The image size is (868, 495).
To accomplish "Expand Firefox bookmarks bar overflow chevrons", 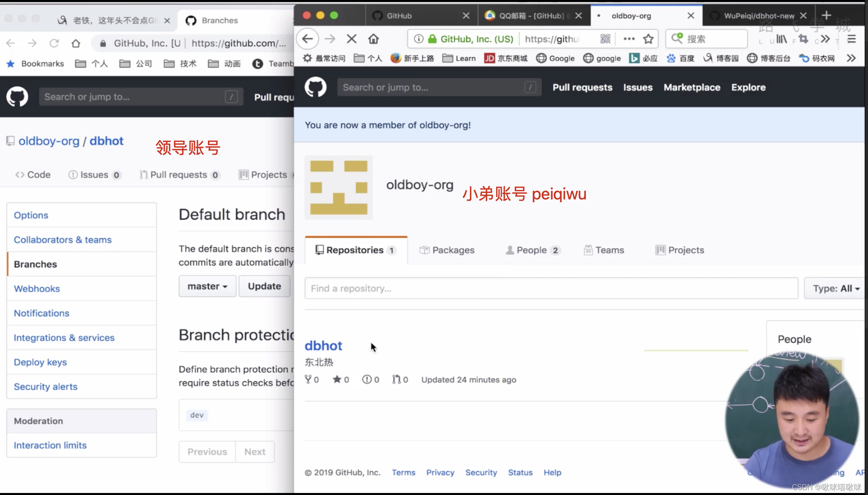I will tap(851, 58).
